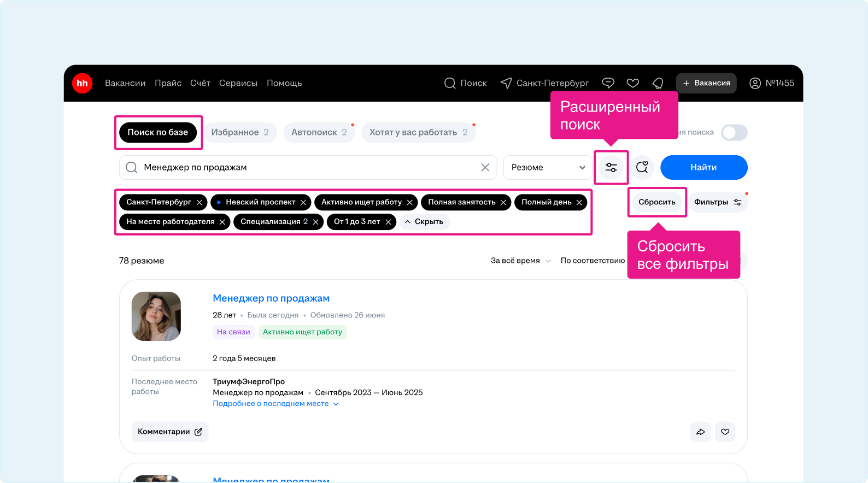
Task: Open the Помощь menu item
Action: pyautogui.click(x=284, y=83)
